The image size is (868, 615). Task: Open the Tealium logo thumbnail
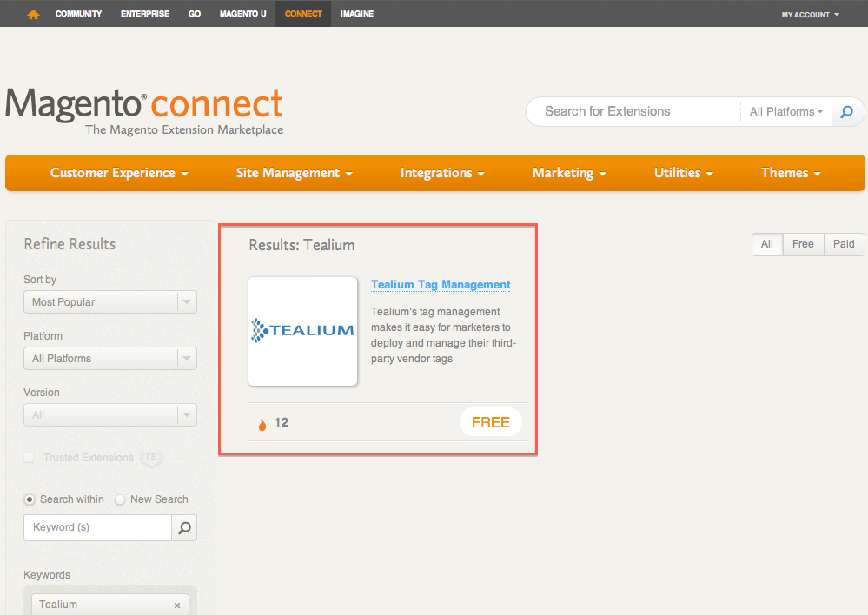[x=302, y=331]
